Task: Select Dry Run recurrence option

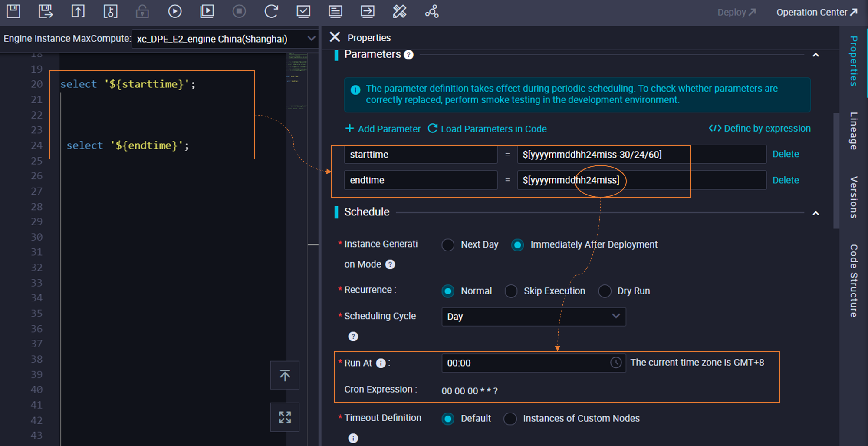Action: coord(605,291)
